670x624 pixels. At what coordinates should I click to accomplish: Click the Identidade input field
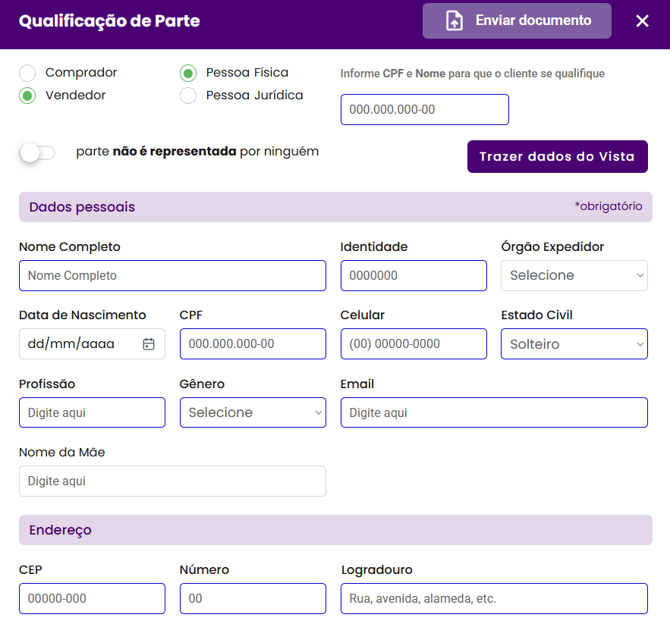click(x=413, y=275)
